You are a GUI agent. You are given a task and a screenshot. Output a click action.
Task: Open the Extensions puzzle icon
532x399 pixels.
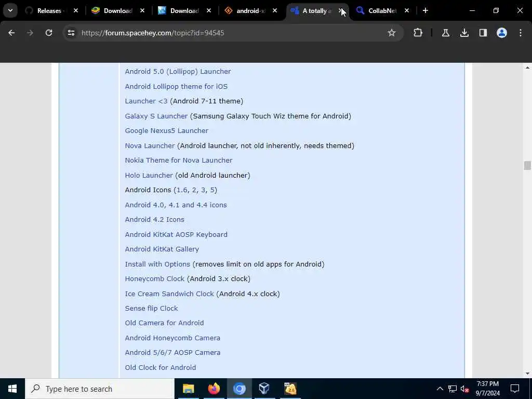(418, 33)
